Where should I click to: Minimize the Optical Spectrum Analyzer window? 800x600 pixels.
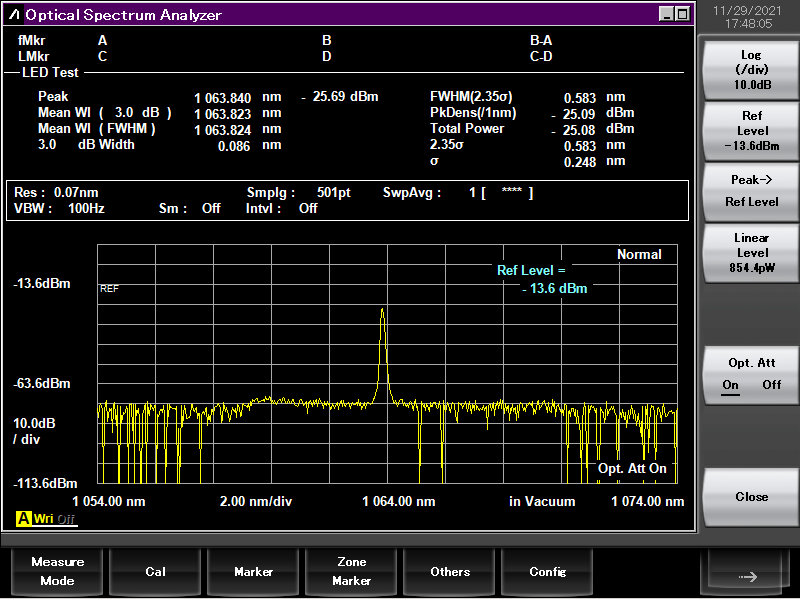tap(666, 14)
